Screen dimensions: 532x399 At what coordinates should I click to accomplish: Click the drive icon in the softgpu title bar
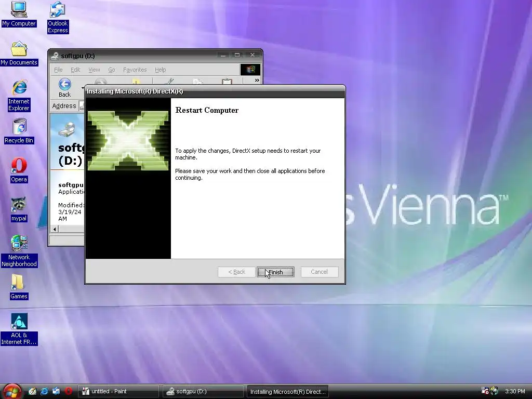54,56
